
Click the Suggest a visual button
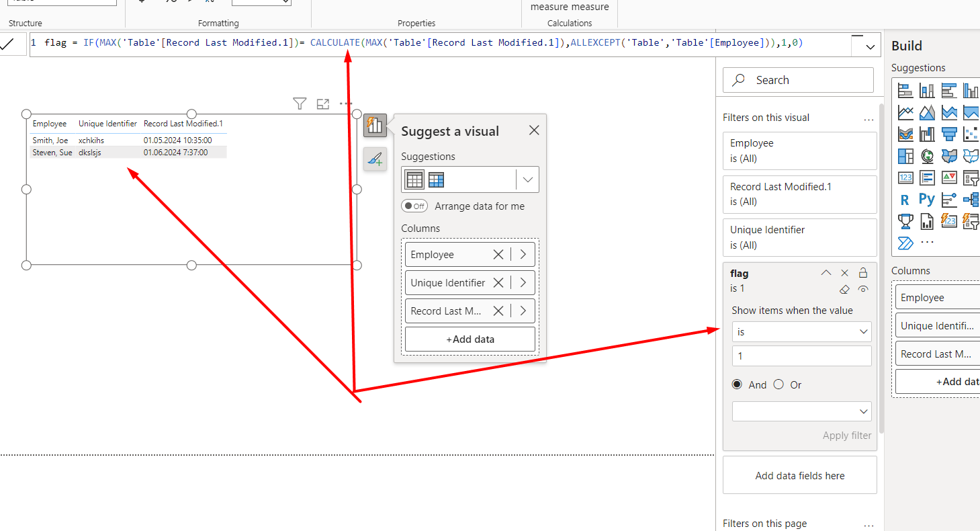(375, 125)
